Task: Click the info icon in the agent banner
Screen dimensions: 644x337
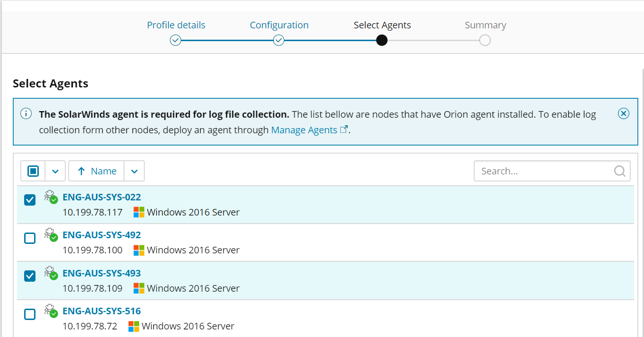Action: pyautogui.click(x=26, y=114)
